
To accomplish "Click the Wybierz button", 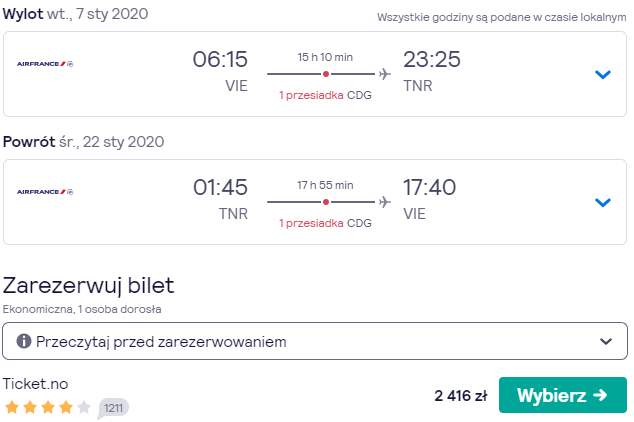I will click(x=563, y=395).
